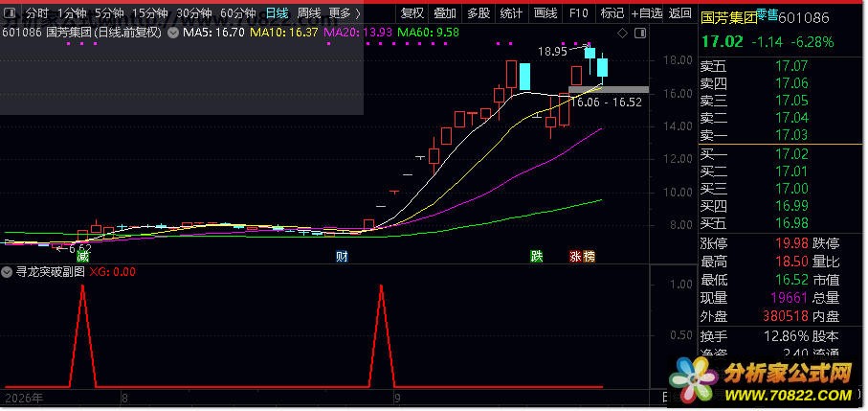Toggle the side panel icon beside diamond
This screenshot has height=411, width=868.
[x=640, y=34]
